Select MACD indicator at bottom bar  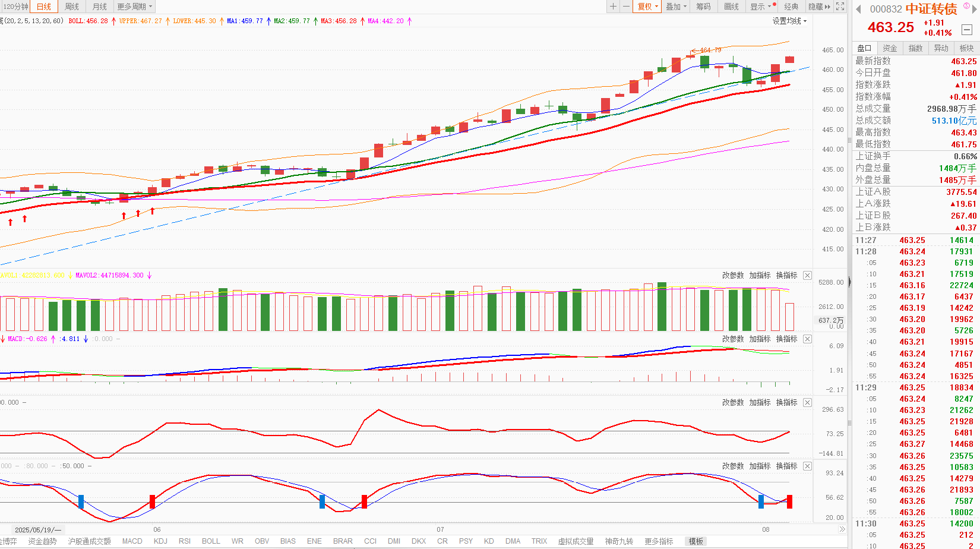point(132,541)
